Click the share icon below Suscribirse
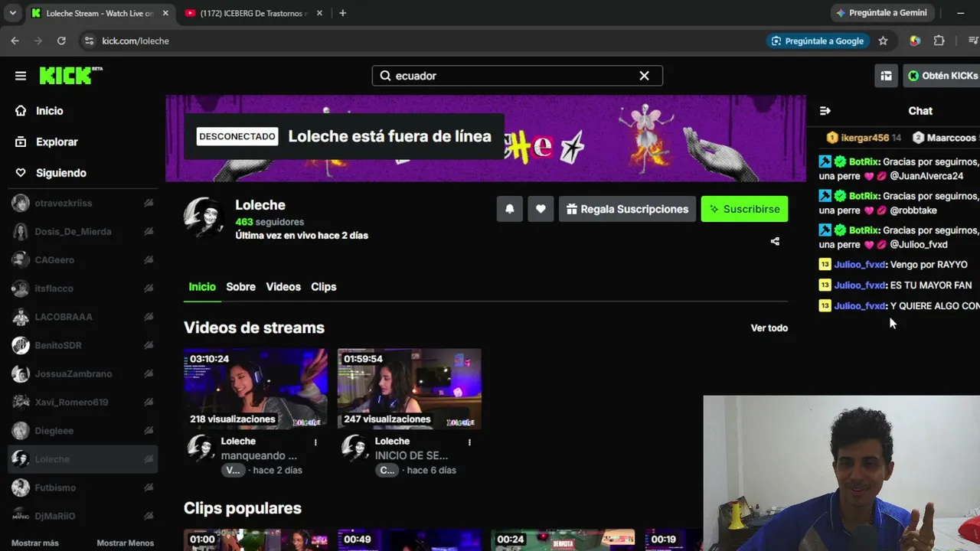This screenshot has width=980, height=551. (x=775, y=242)
